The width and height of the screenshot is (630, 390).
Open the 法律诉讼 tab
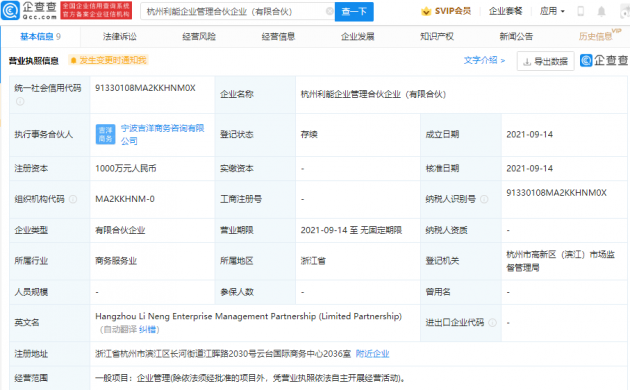tap(120, 37)
